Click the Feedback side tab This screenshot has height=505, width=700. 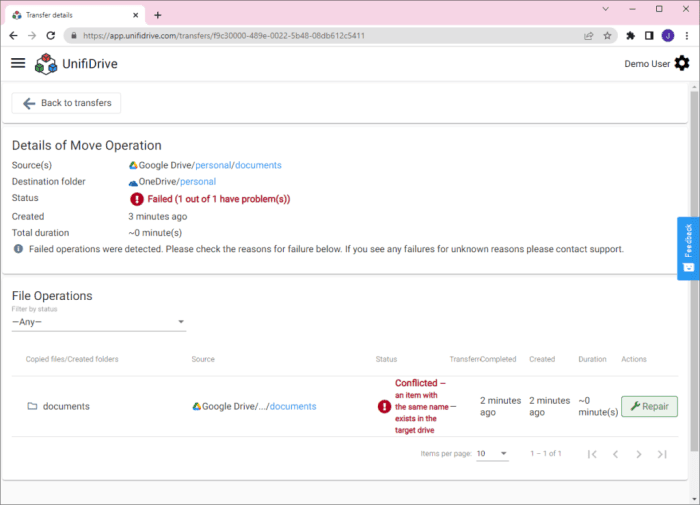688,249
